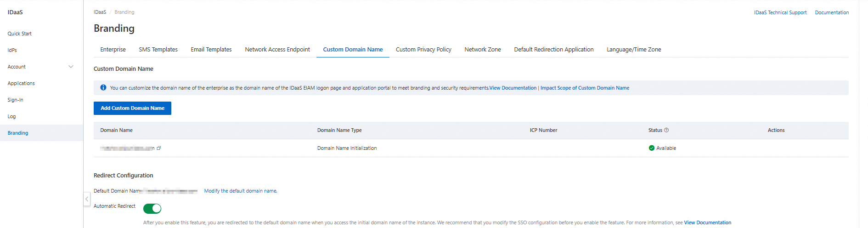Viewport: 868px width, 228px height.
Task: Open Quick Start in the sidebar
Action: (20, 34)
